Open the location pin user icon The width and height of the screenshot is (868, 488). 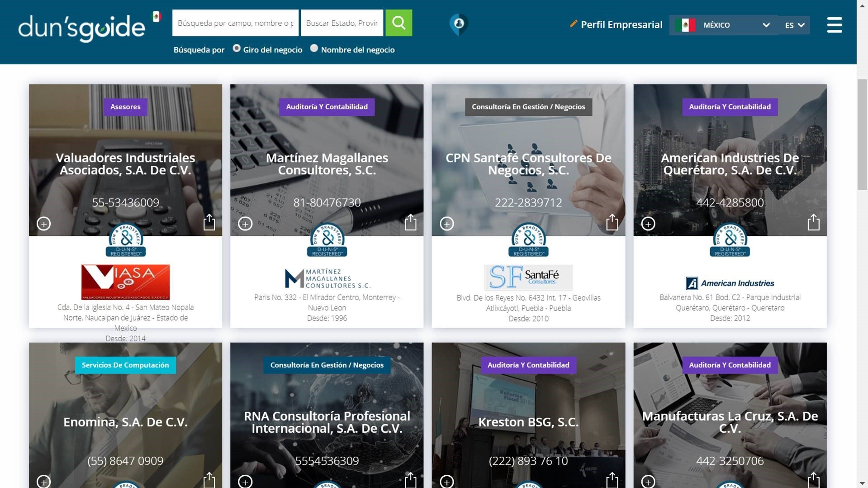[x=458, y=24]
